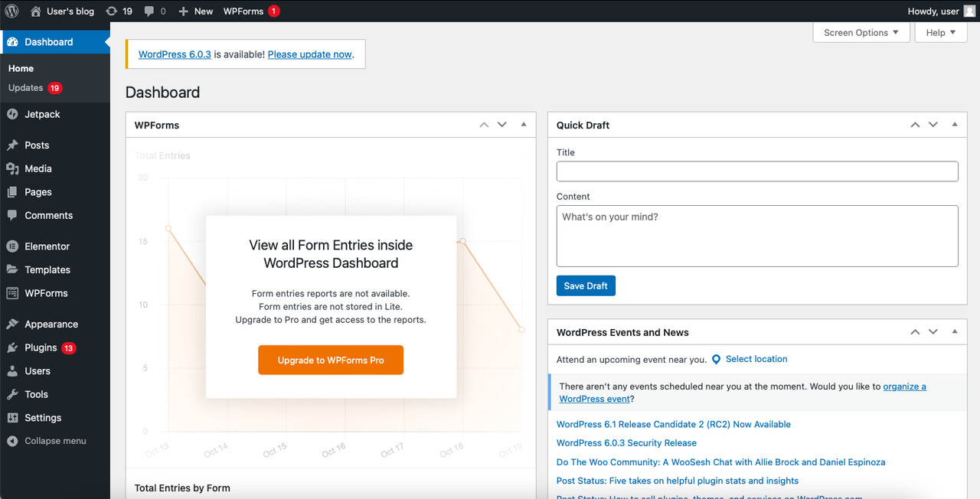The height and width of the screenshot is (499, 980).
Task: Click the WordPress logo in the admin bar
Action: pyautogui.click(x=11, y=11)
